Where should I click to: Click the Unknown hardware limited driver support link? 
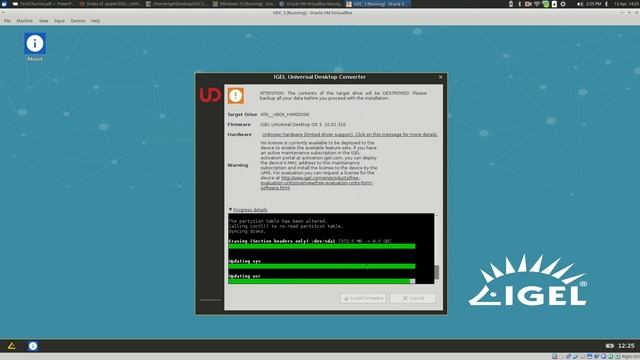350,134
